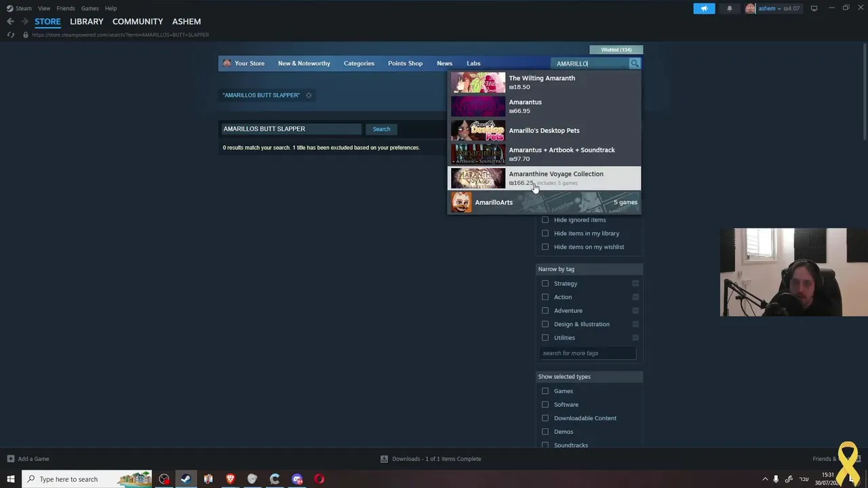
Task: Open the Points Shop link
Action: tap(405, 64)
